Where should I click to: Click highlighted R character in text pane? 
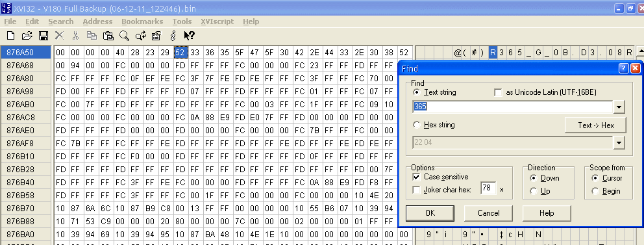click(x=493, y=52)
